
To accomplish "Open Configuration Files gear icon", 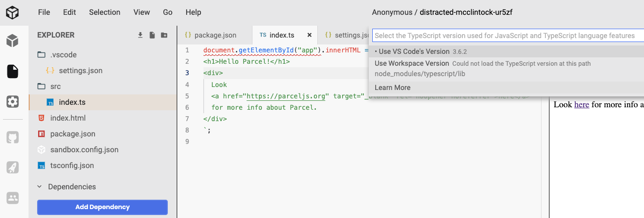I will (x=12, y=101).
